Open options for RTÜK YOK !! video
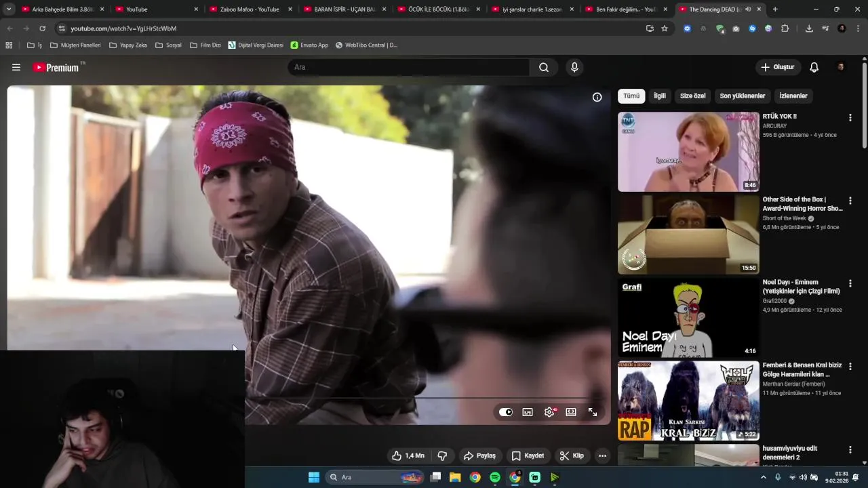Screen dimensions: 868x488 tap(850, 117)
